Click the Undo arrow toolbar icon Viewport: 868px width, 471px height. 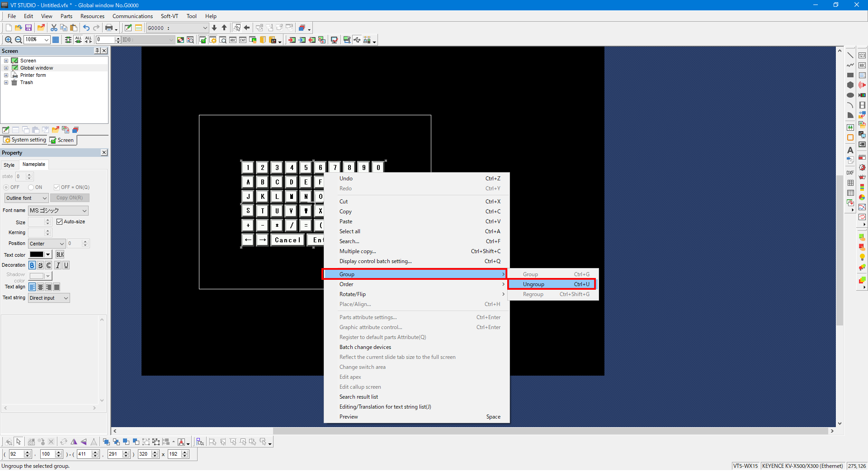coord(86,28)
